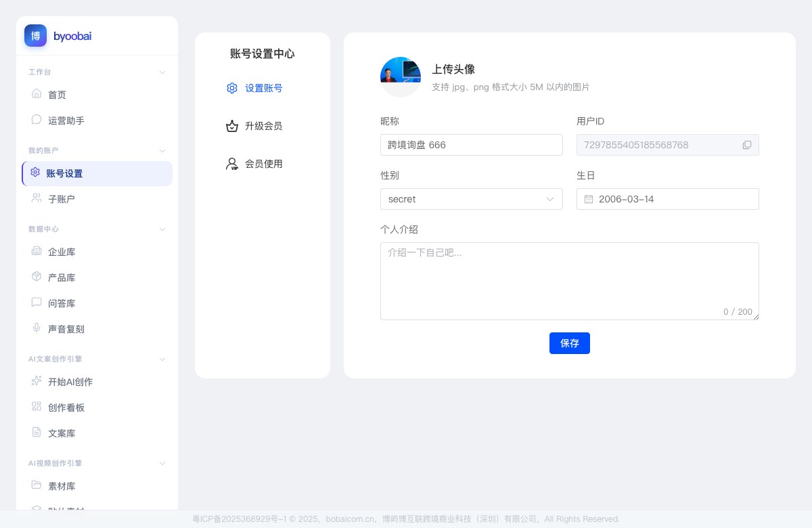Collapse the 数据中心 sidebar section
The image size is (812, 528).
pos(162,229)
